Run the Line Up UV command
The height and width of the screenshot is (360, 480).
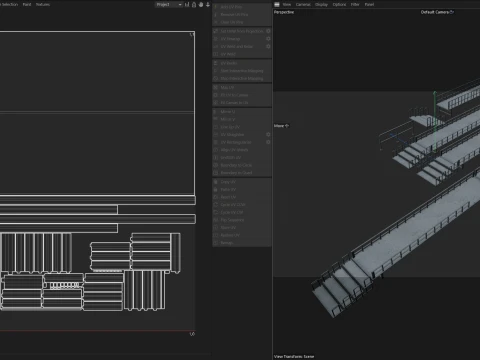tap(242, 127)
